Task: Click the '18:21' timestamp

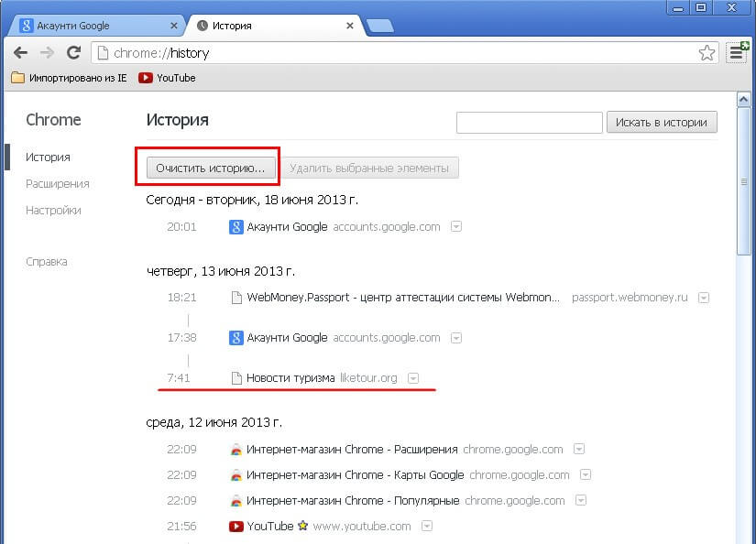Action: click(x=181, y=298)
